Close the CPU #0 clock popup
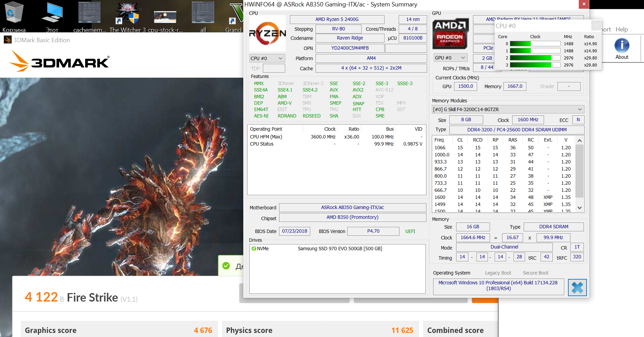Viewport: 644px width, 337px height. pyautogui.click(x=596, y=25)
